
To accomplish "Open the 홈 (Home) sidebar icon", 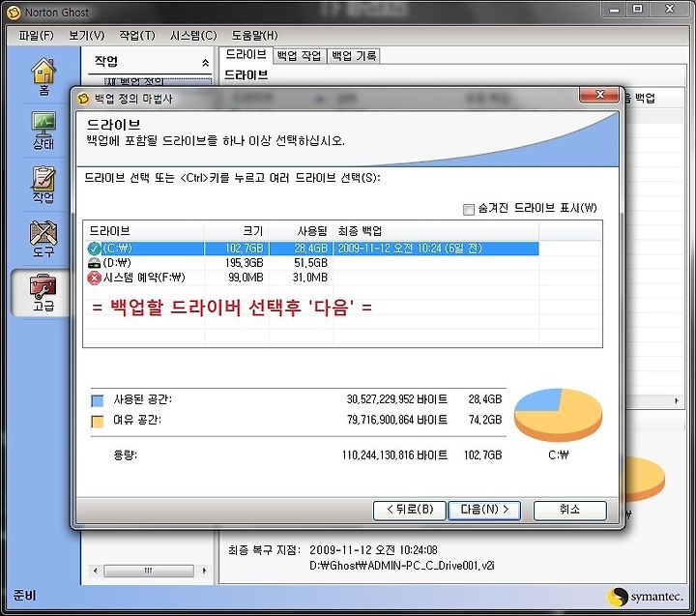I will [43, 76].
